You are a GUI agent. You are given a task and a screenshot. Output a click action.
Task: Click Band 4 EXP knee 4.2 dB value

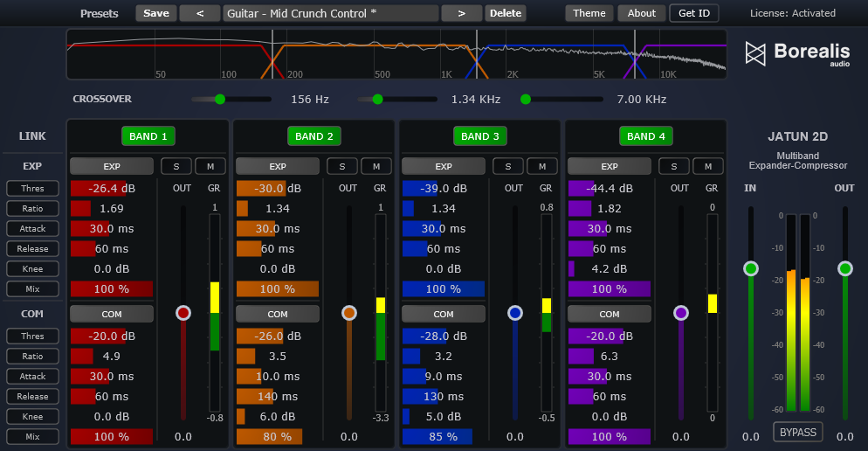610,268
